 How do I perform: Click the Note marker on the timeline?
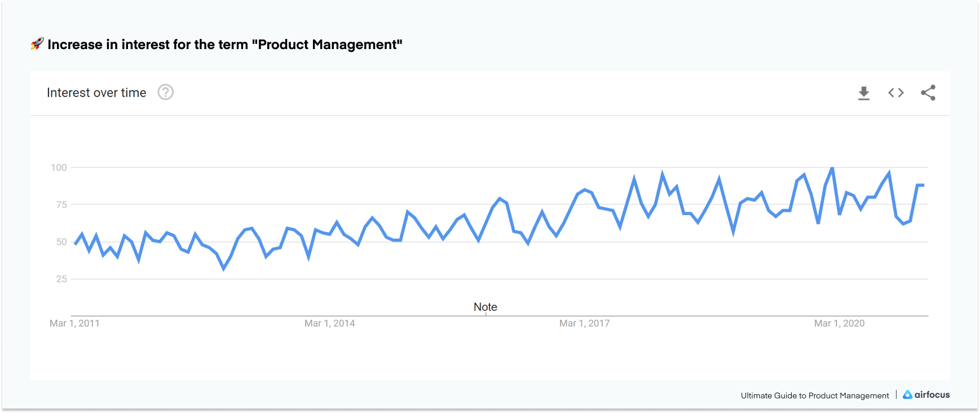[x=485, y=306]
